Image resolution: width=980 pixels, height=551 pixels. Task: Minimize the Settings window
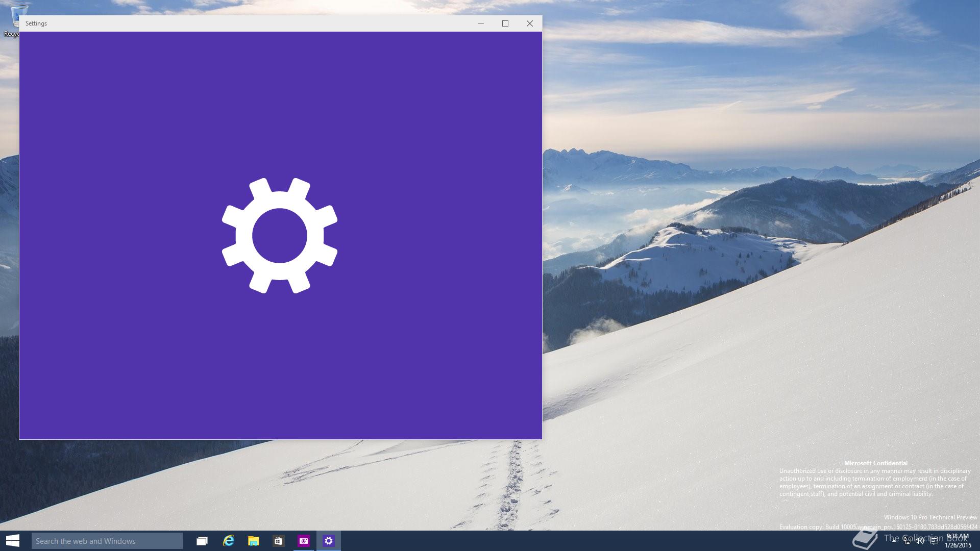point(481,23)
